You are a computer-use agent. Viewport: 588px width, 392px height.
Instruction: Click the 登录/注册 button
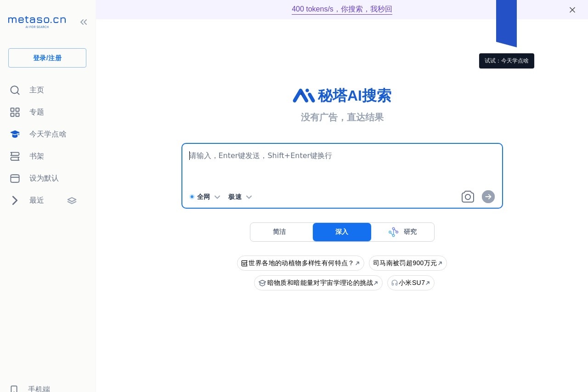[47, 57]
